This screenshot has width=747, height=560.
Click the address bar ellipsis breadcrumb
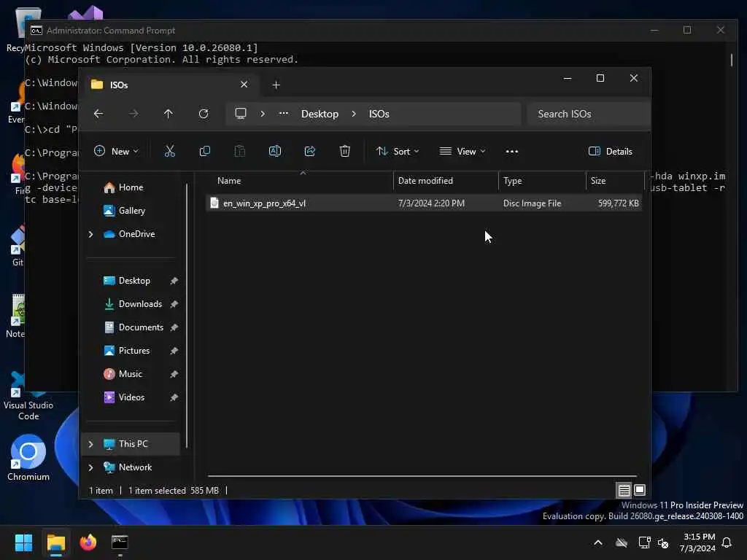click(x=284, y=114)
